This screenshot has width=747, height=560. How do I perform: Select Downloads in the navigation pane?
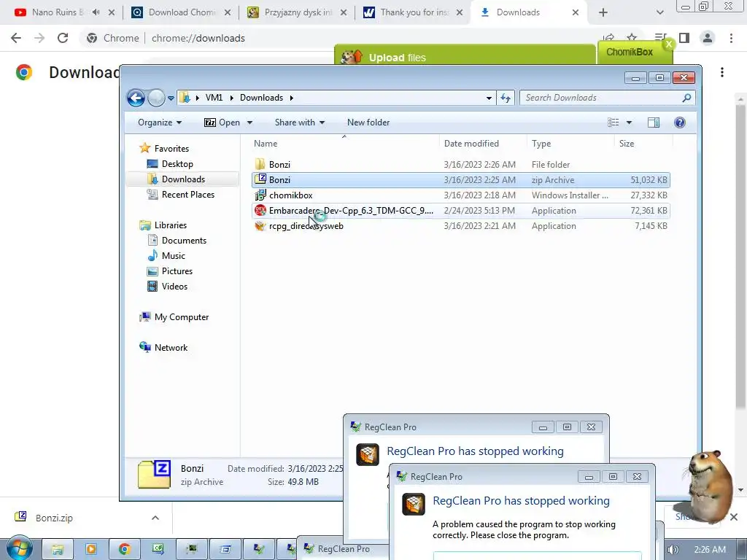[x=183, y=179]
